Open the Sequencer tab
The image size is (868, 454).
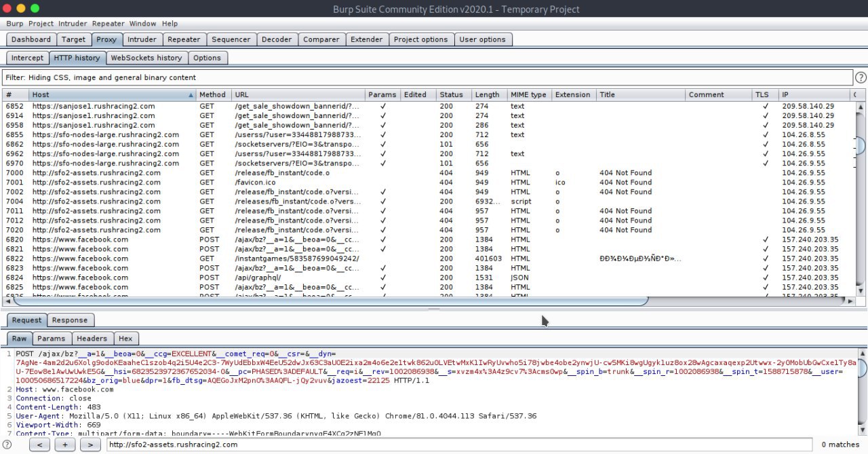tap(231, 39)
